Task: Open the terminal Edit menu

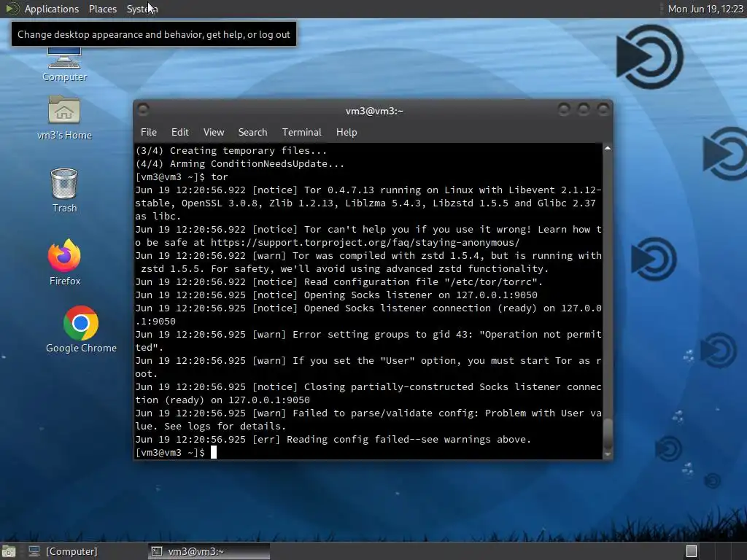Action: click(x=179, y=133)
